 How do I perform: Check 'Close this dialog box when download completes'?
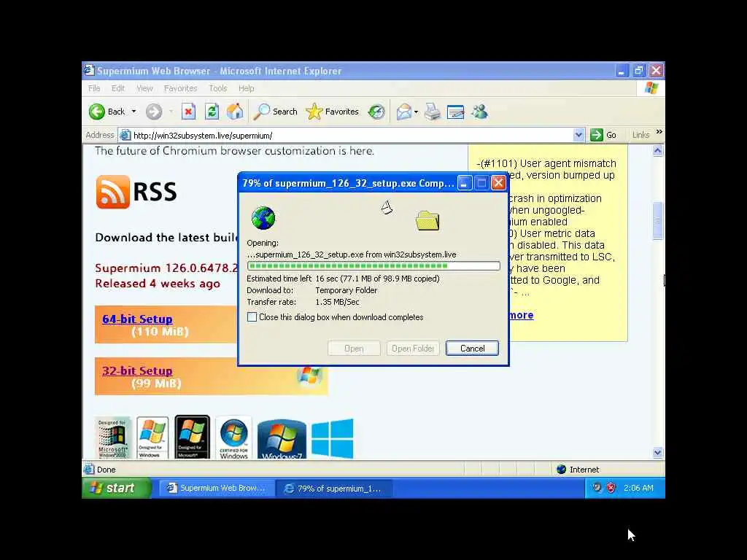[x=252, y=317]
